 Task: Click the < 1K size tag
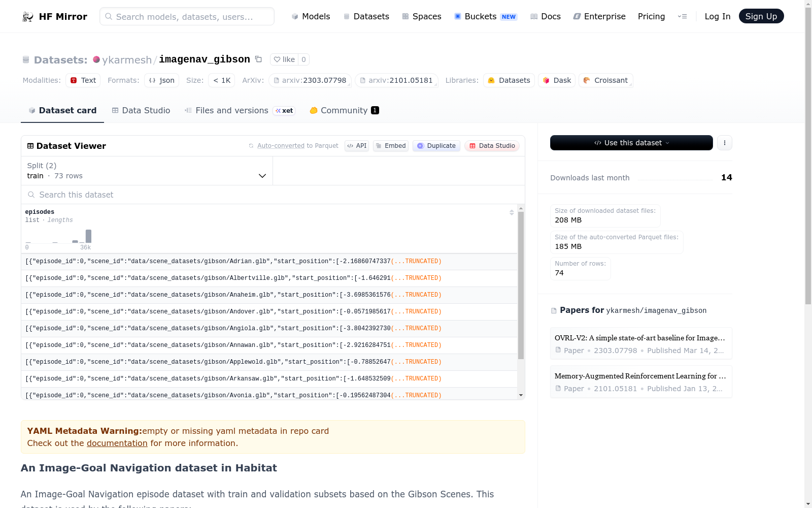point(222,80)
